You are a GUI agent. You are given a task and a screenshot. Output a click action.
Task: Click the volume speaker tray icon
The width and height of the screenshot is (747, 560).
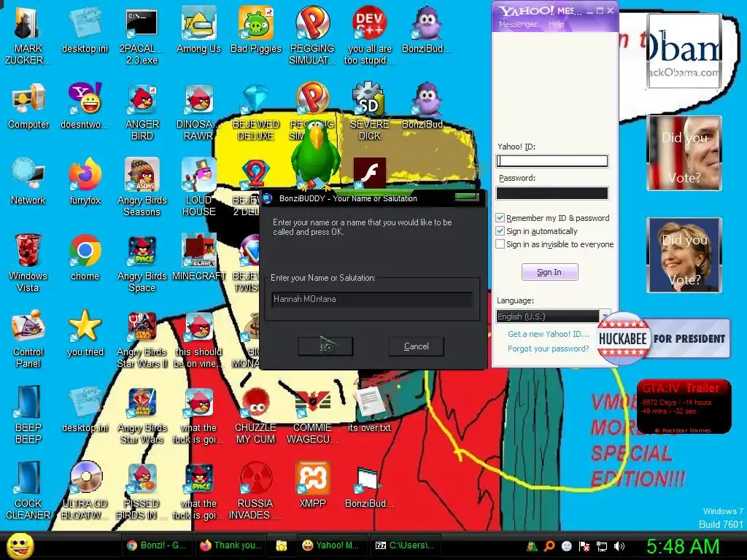pos(619,546)
